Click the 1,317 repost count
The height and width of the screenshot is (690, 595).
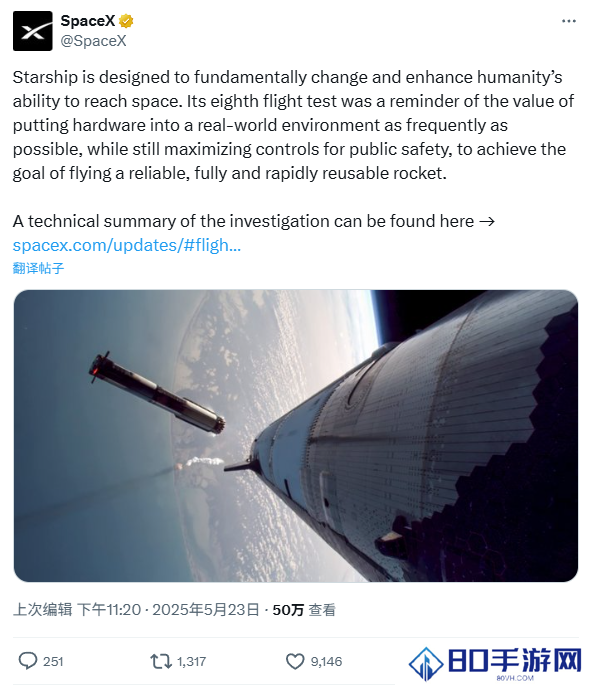(x=191, y=661)
